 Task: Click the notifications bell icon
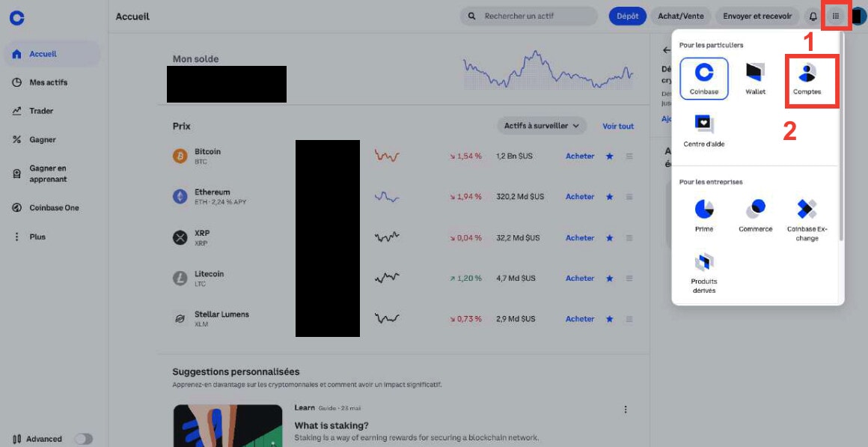point(813,16)
